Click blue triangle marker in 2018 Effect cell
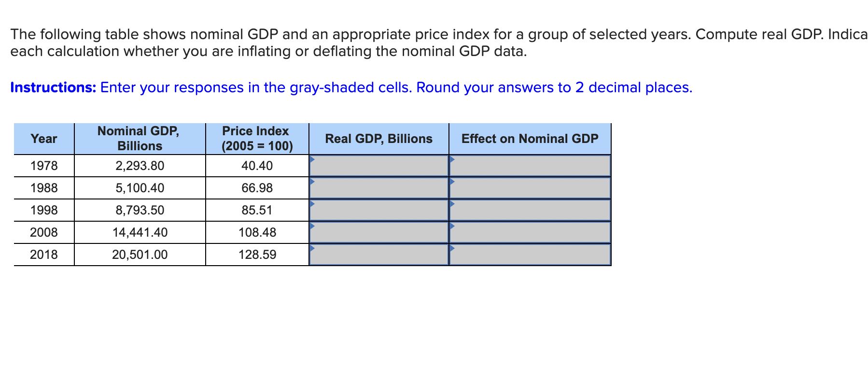The width and height of the screenshot is (868, 369). [452, 248]
